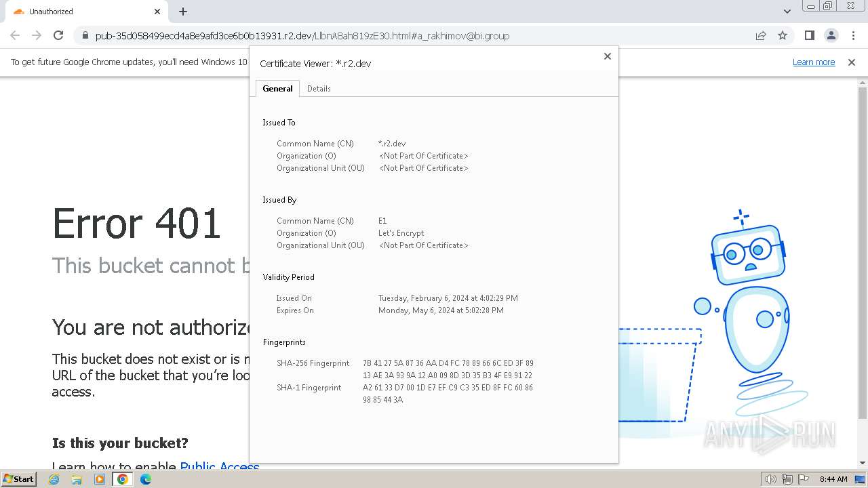Click the page scrollbar down arrow

pos(863,464)
